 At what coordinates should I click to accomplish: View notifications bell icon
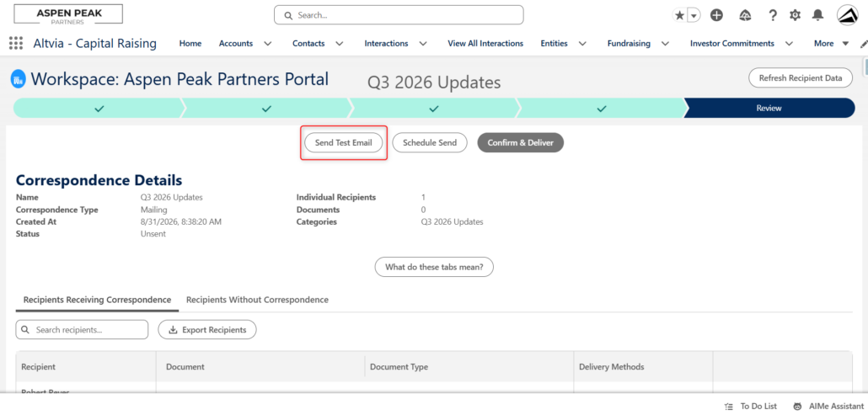(817, 15)
